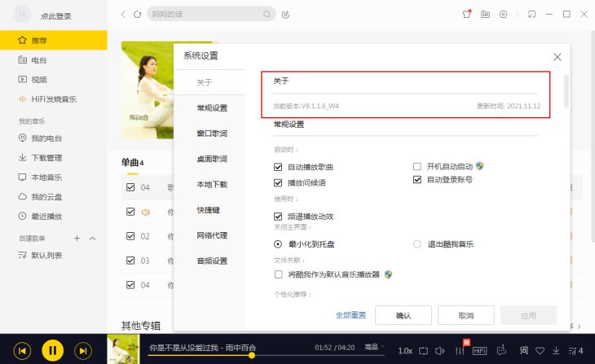Click the 点此登录 login link

[x=55, y=16]
